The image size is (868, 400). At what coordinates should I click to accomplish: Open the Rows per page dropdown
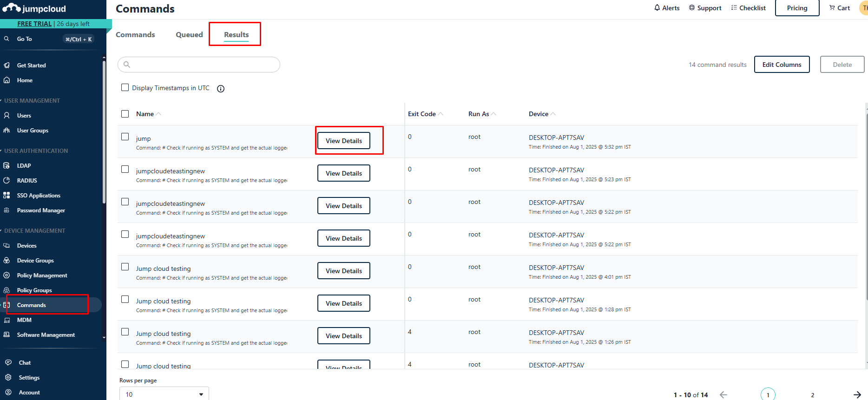tap(164, 394)
